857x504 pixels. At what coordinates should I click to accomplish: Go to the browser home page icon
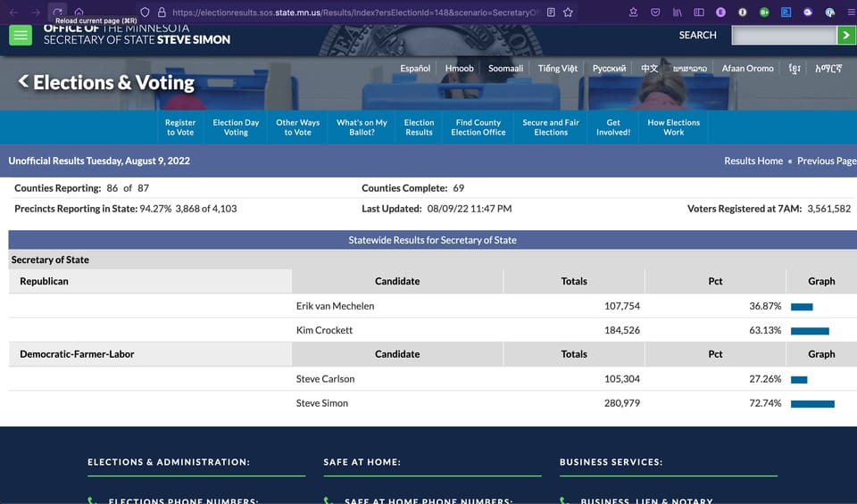point(79,12)
